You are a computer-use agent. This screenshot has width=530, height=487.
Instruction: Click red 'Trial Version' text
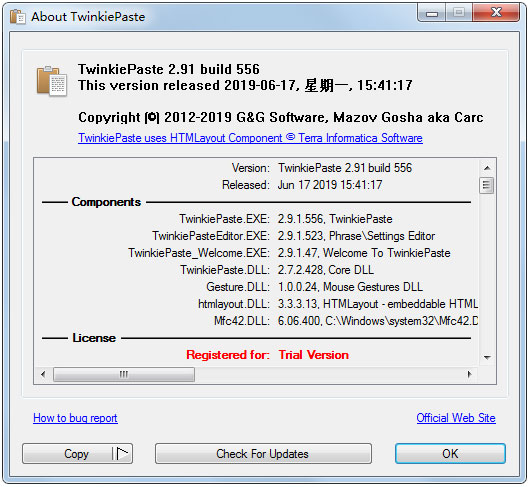point(314,355)
